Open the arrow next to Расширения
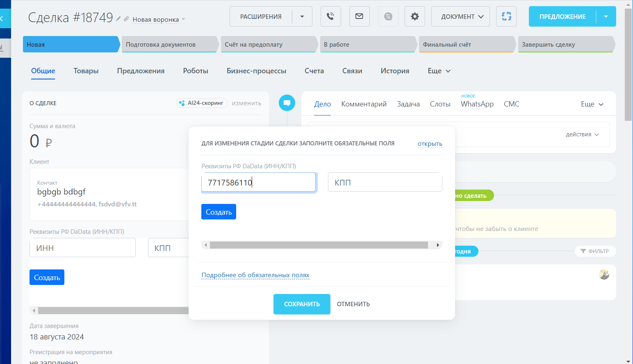The image size is (633, 364). coord(302,16)
